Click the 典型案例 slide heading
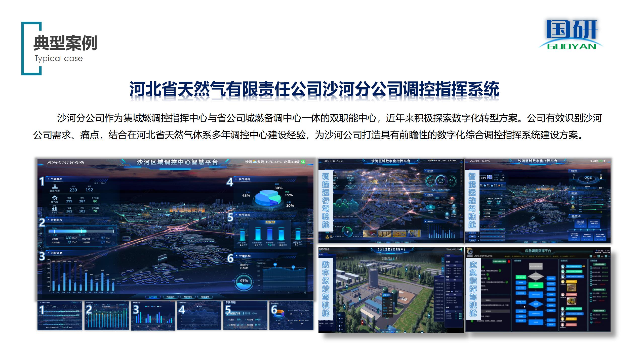Image resolution: width=644 pixels, height=362 pixels. [65, 43]
